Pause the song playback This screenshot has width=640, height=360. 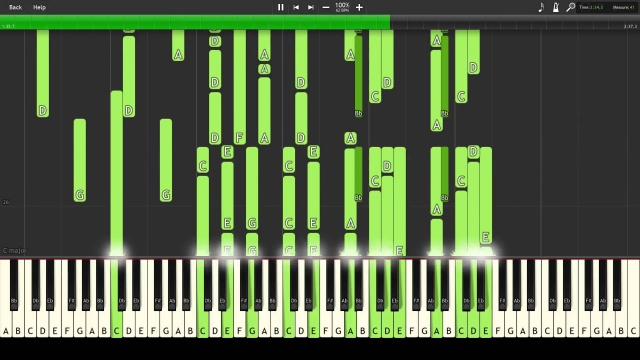(280, 7)
